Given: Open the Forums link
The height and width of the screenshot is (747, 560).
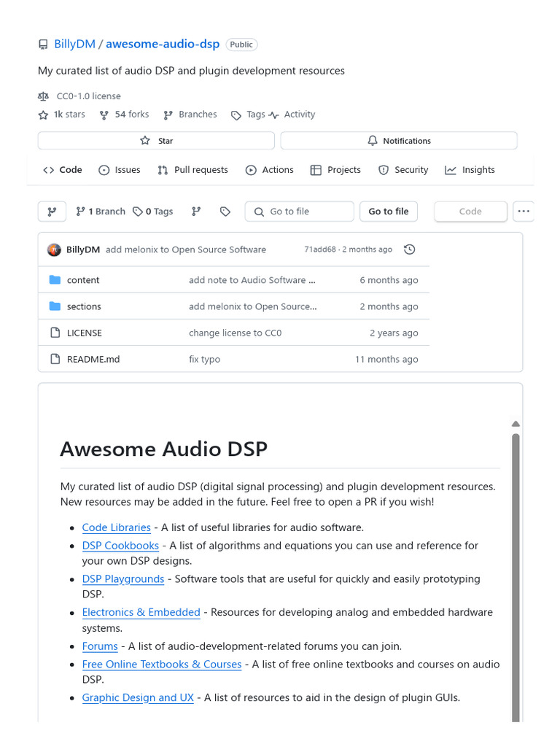Looking at the screenshot, I should (x=99, y=646).
